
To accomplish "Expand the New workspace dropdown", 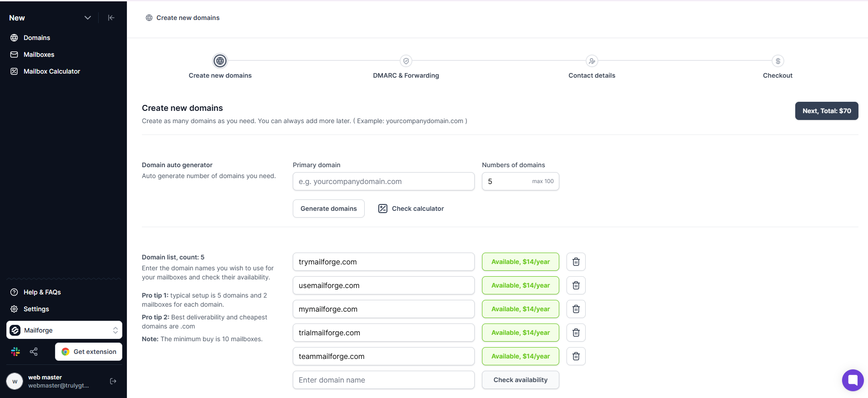I will [x=88, y=18].
